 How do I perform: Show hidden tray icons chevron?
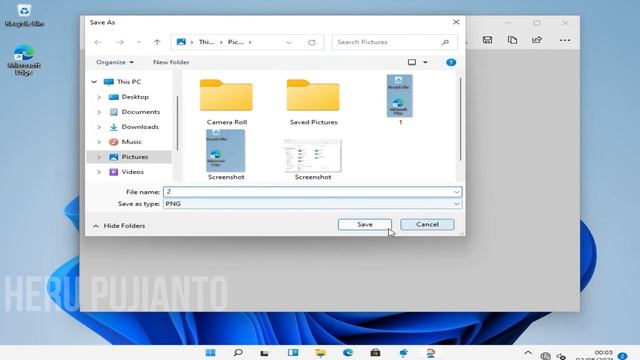click(x=528, y=353)
